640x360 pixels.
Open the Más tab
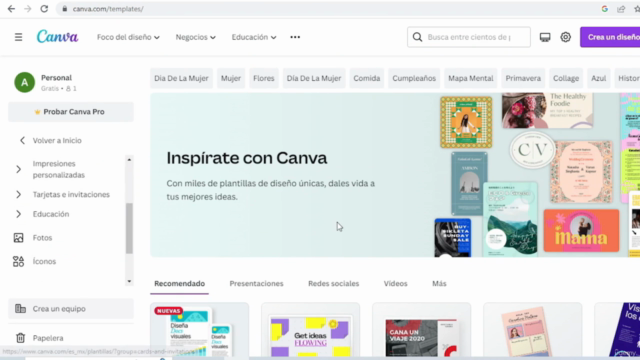tap(439, 284)
